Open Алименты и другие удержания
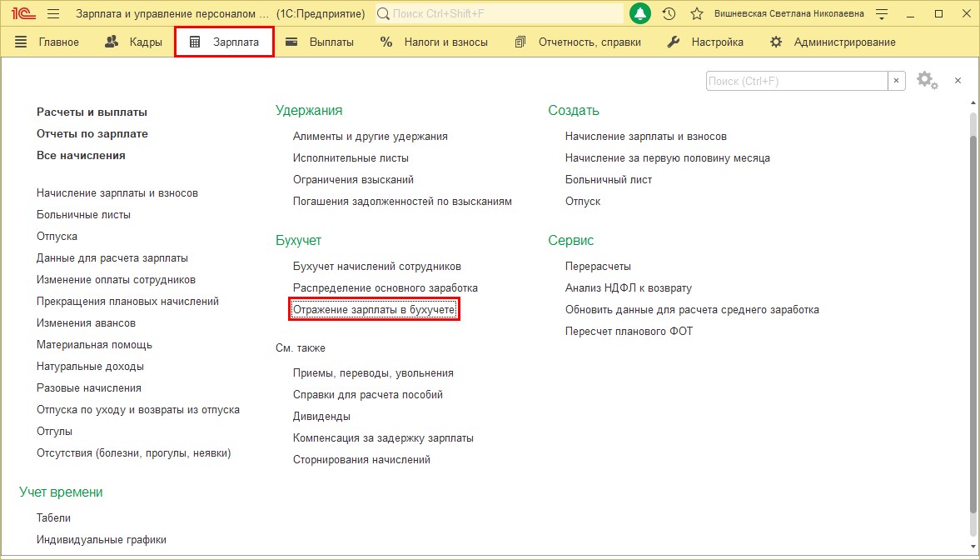The image size is (980, 560). coord(370,137)
